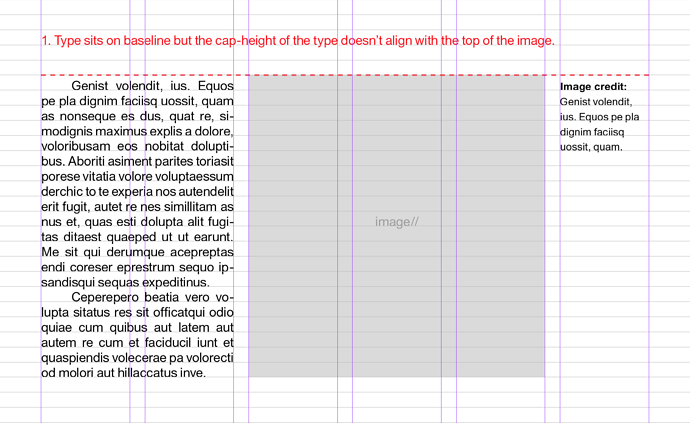Click the line 'nus et, quas esti dolupta alit fugi-'
This screenshot has width=690, height=423.
click(137, 222)
